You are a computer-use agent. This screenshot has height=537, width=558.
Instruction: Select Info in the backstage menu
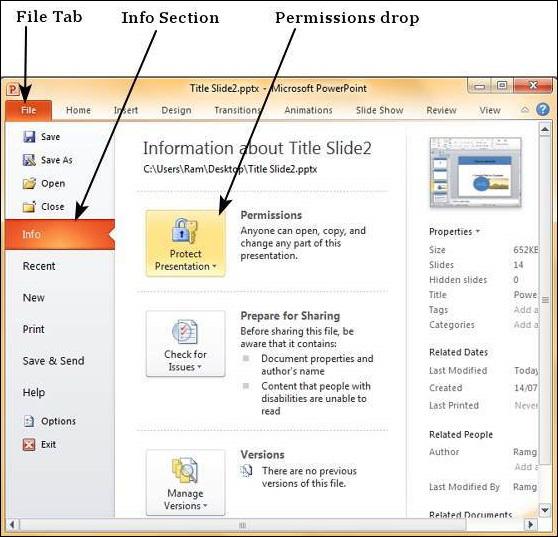60,234
